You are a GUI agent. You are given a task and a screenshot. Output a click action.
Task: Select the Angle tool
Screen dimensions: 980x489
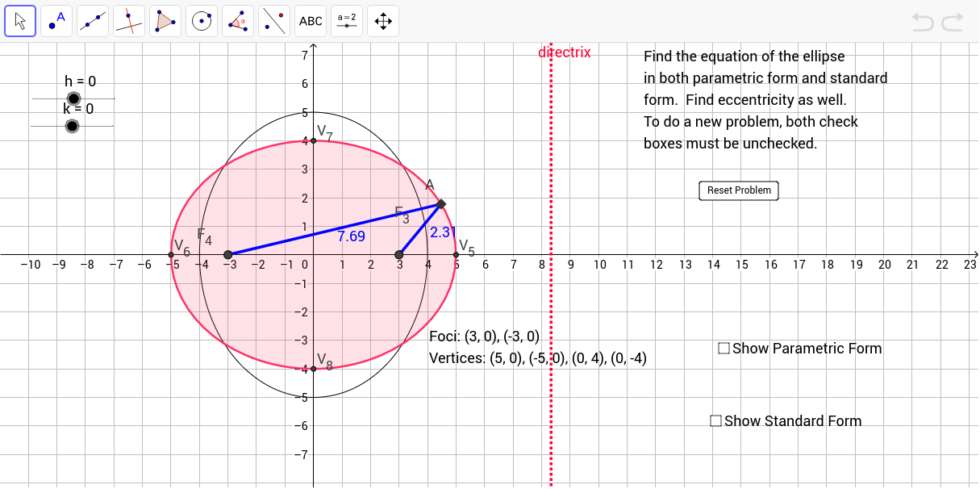(239, 21)
